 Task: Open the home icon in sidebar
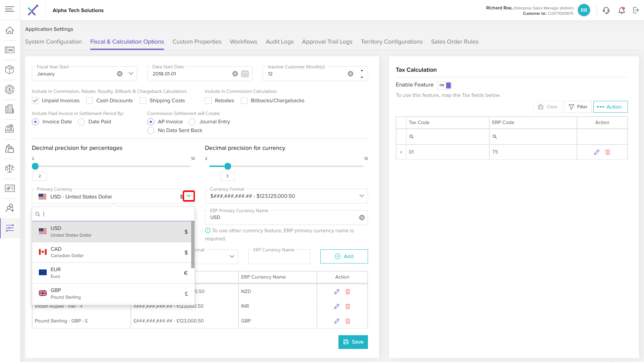(x=10, y=30)
